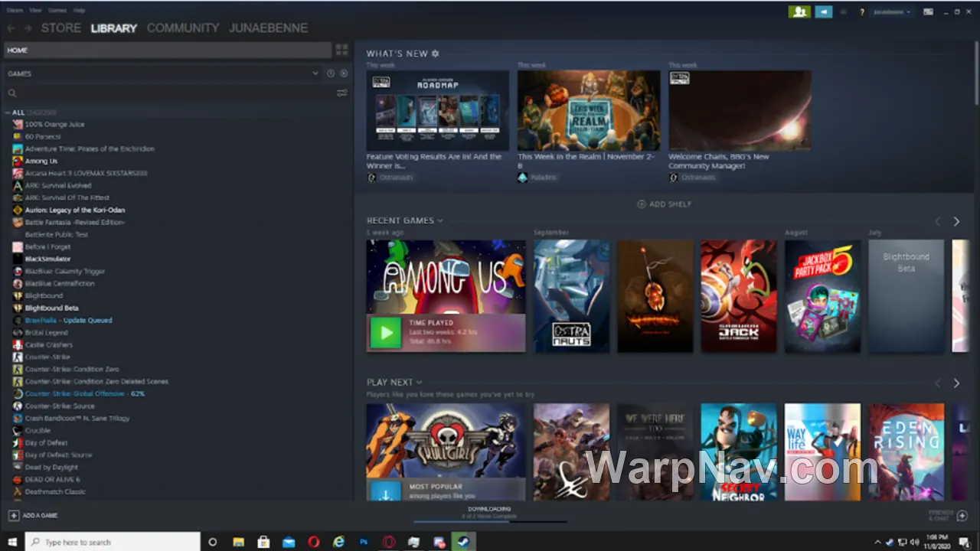This screenshot has height=551, width=980.
Task: Open the Community tab
Action: 183,28
